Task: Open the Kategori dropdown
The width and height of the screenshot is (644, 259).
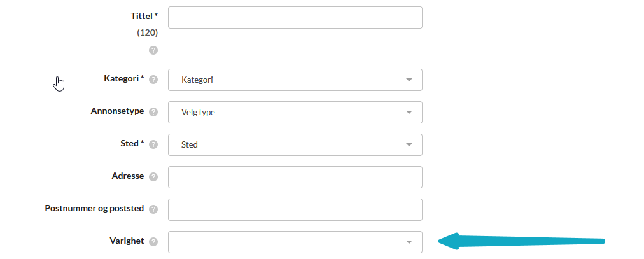Action: click(x=295, y=80)
